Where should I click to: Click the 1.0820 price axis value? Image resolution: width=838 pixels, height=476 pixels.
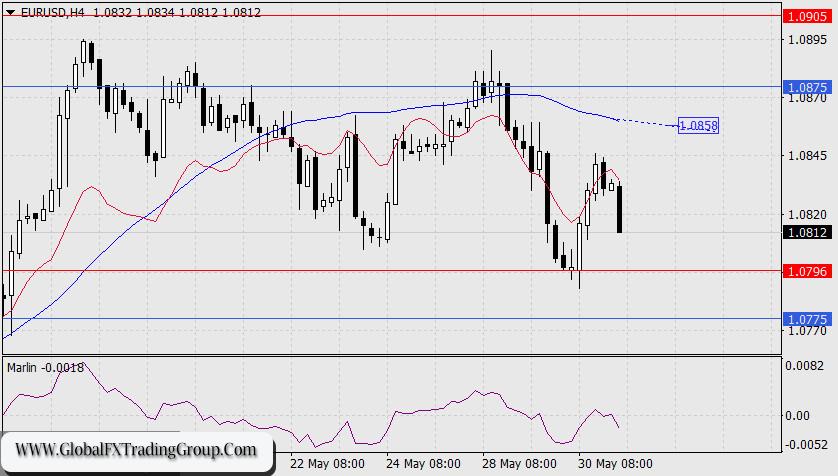tap(808, 214)
